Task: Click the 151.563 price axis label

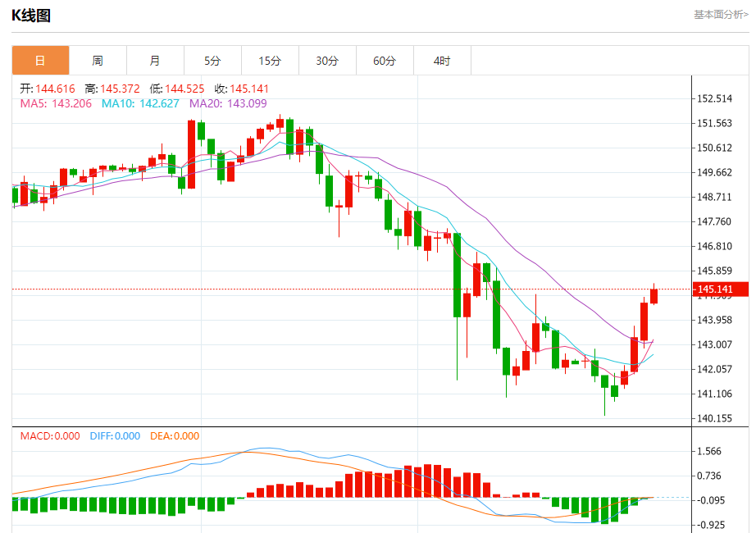Action: click(714, 124)
